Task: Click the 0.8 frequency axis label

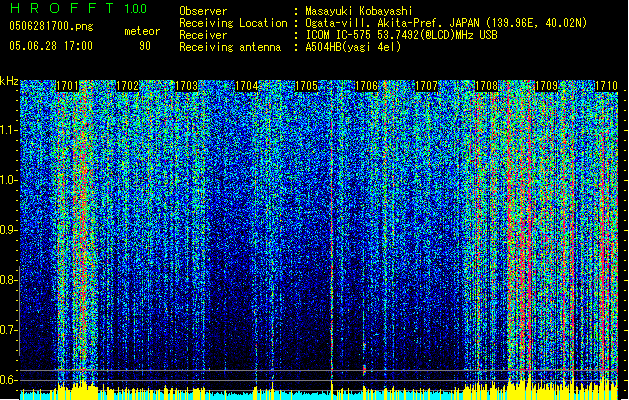Action: point(8,280)
